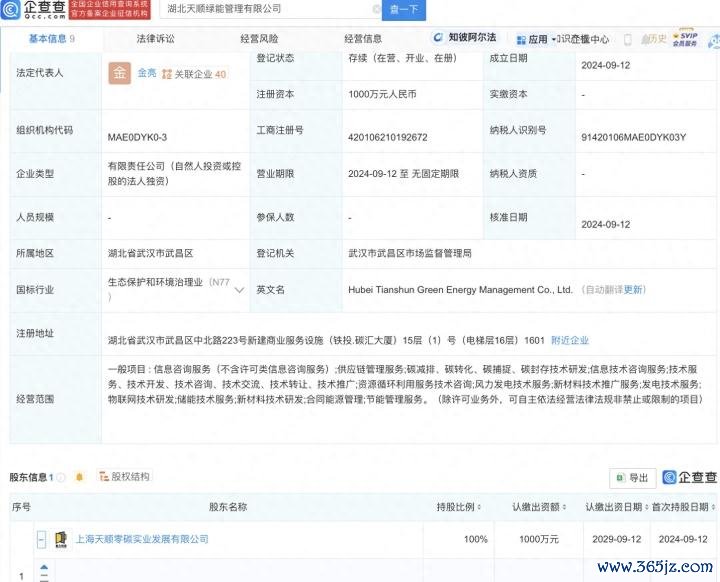720x582 pixels.
Task: Open 附近企业 nearby companies link
Action: pos(570,340)
